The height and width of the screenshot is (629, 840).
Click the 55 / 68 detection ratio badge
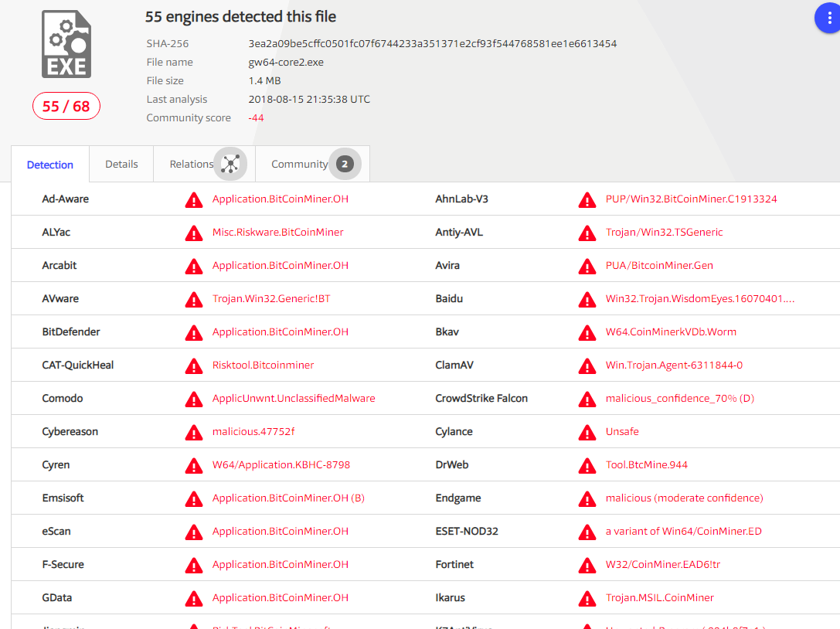[66, 106]
